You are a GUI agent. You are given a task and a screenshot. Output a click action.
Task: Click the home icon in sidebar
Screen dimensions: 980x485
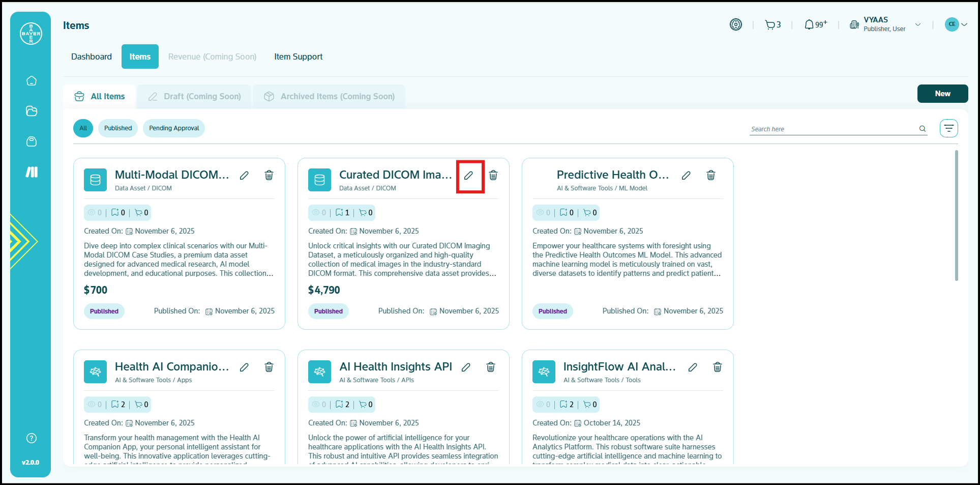[32, 81]
